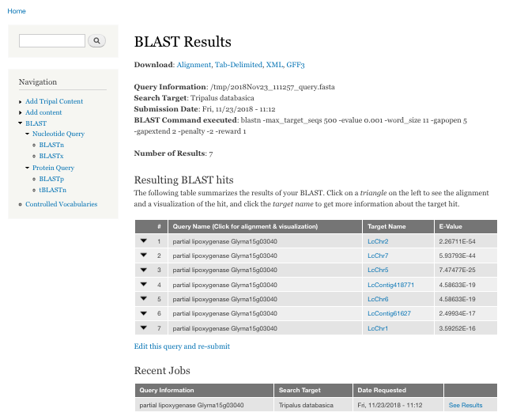Click Edit this query and re-submit
509x420 pixels.
[182, 346]
